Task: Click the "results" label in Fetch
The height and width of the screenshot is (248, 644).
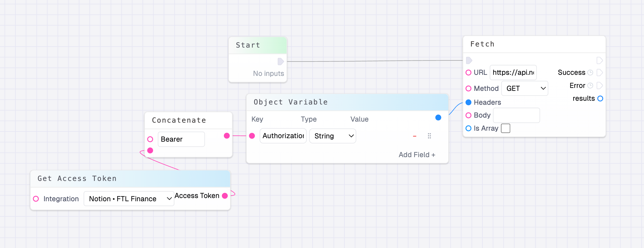Action: 584,99
